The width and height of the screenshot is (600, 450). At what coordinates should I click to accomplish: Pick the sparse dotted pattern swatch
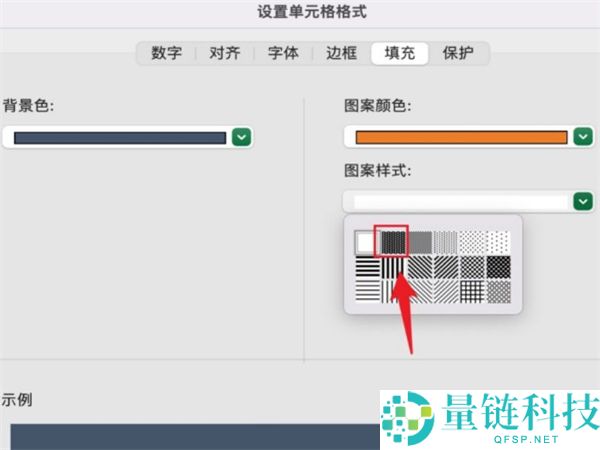pos(498,242)
